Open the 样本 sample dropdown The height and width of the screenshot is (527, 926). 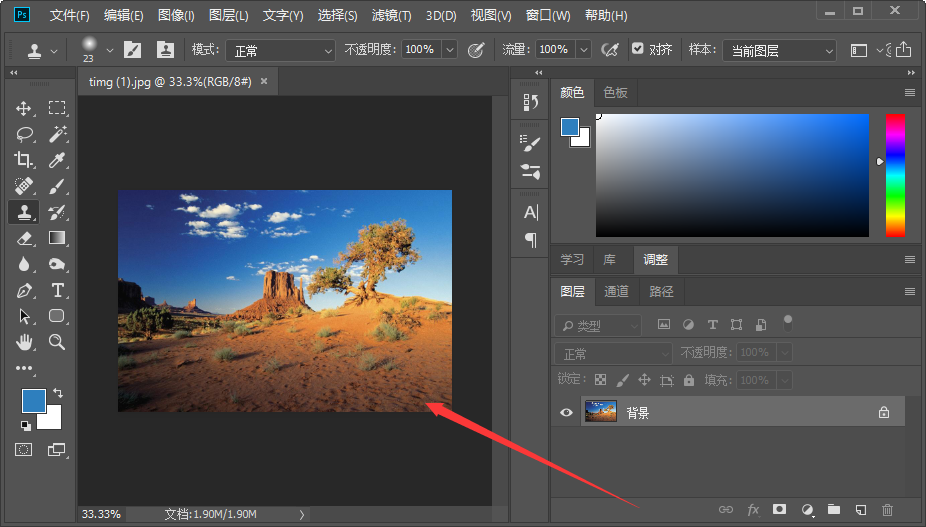[x=780, y=51]
